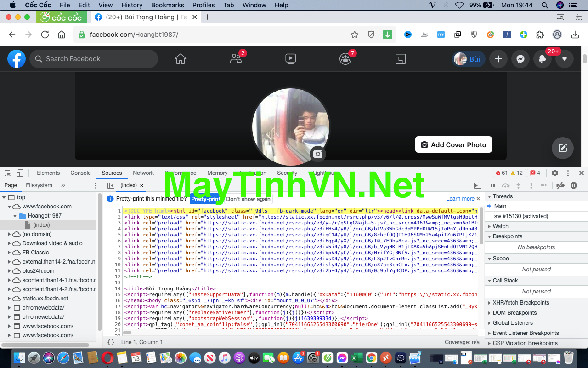Expand Download video & audio node
Screen dimensions: 588x368
pyautogui.click(x=10, y=243)
